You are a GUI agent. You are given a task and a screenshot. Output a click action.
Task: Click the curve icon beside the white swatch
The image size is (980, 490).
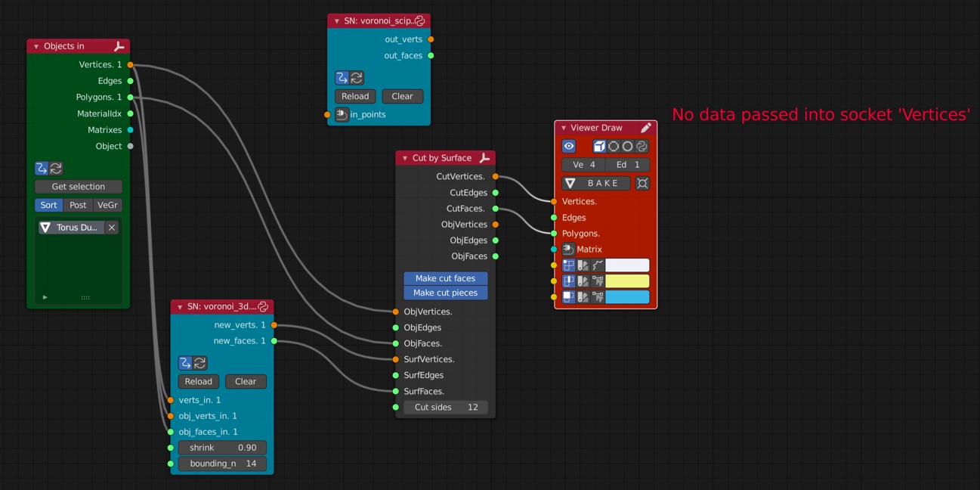597,265
